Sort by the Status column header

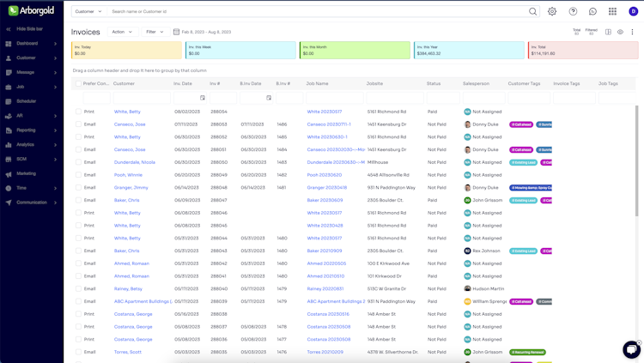tap(434, 83)
